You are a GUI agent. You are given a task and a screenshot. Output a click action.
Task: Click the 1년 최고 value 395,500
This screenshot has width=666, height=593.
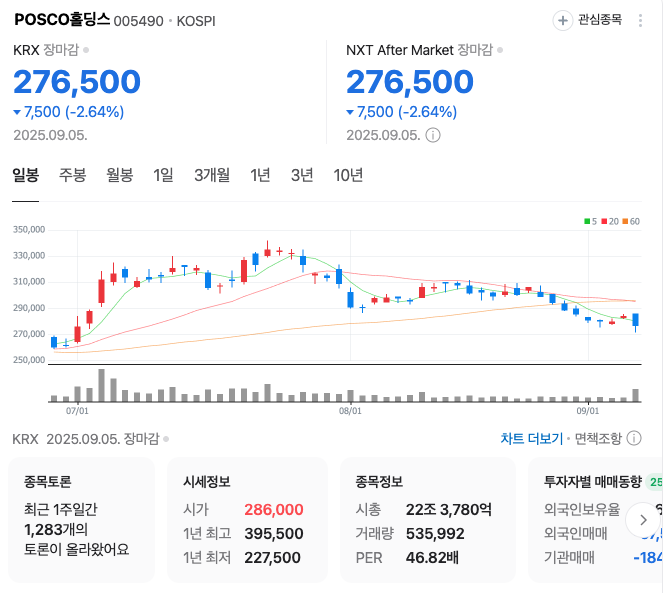point(274,534)
